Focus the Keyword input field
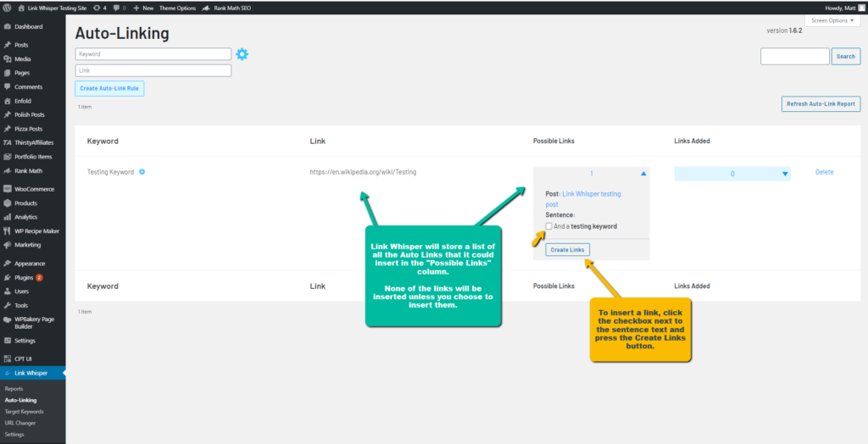The height and width of the screenshot is (444, 868). (153, 53)
